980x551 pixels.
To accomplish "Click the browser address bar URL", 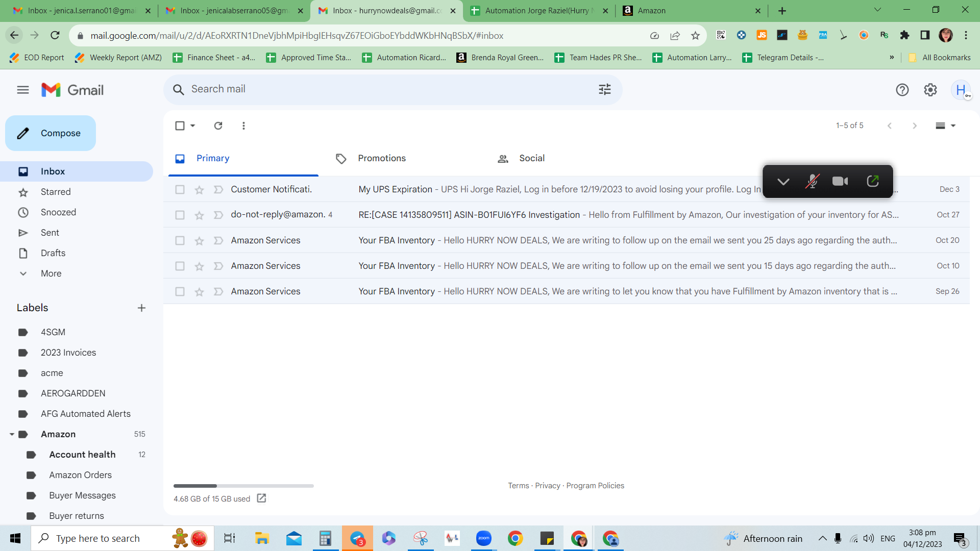I will 297,36.
